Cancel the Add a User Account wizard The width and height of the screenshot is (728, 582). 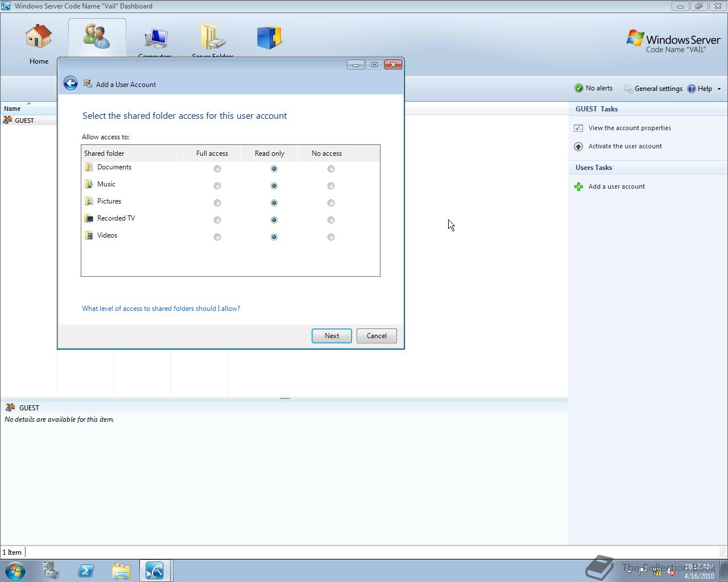[x=377, y=336]
